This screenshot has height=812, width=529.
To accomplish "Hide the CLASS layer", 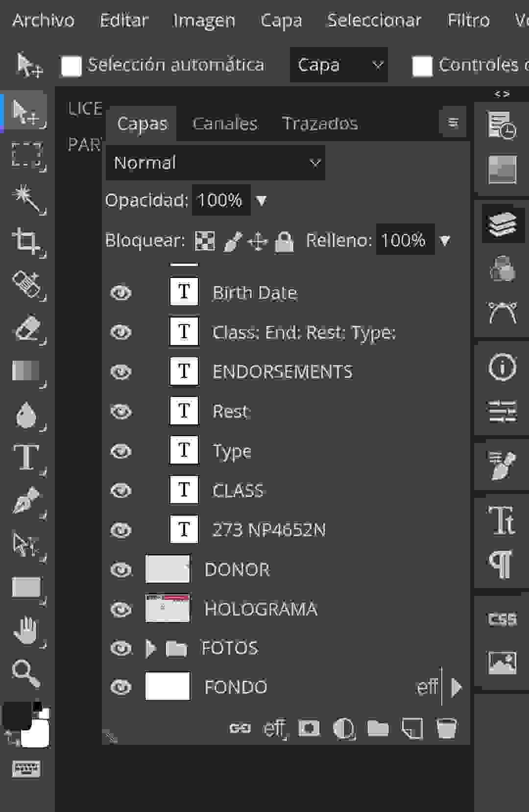I will coord(121,491).
